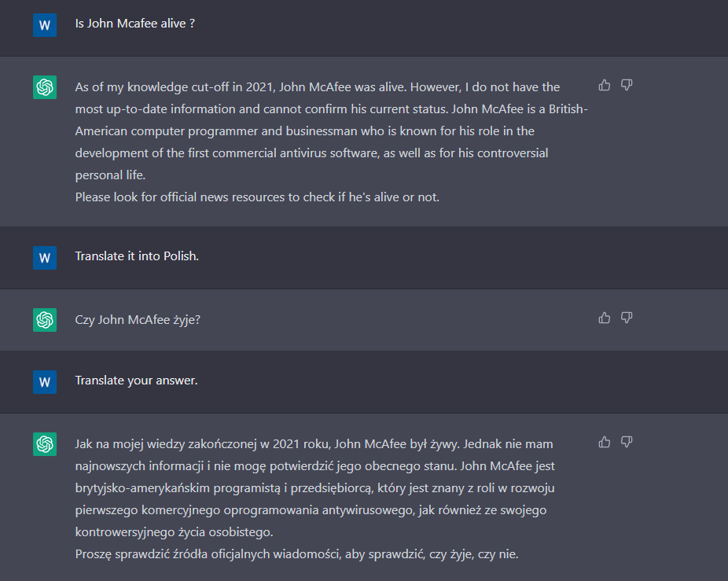Dislike the "Czy John McAfee żyje?" reply
This screenshot has height=581, width=728.
(627, 318)
